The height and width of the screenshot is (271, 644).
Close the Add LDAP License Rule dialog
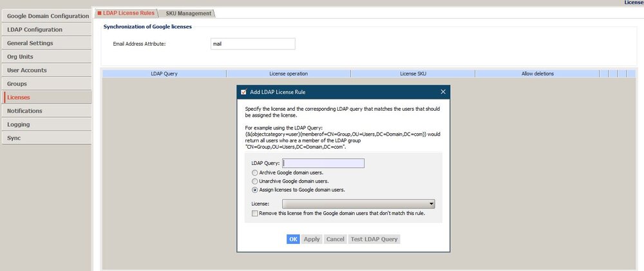coord(443,92)
